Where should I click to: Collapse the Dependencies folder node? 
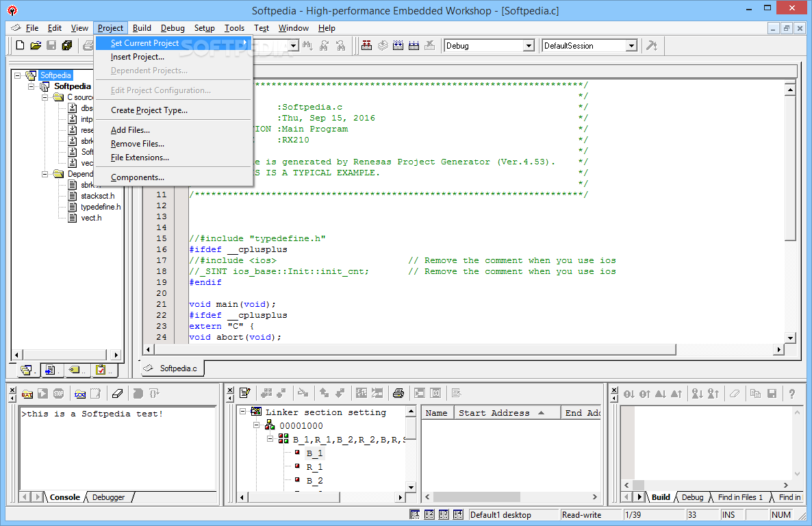(45, 174)
